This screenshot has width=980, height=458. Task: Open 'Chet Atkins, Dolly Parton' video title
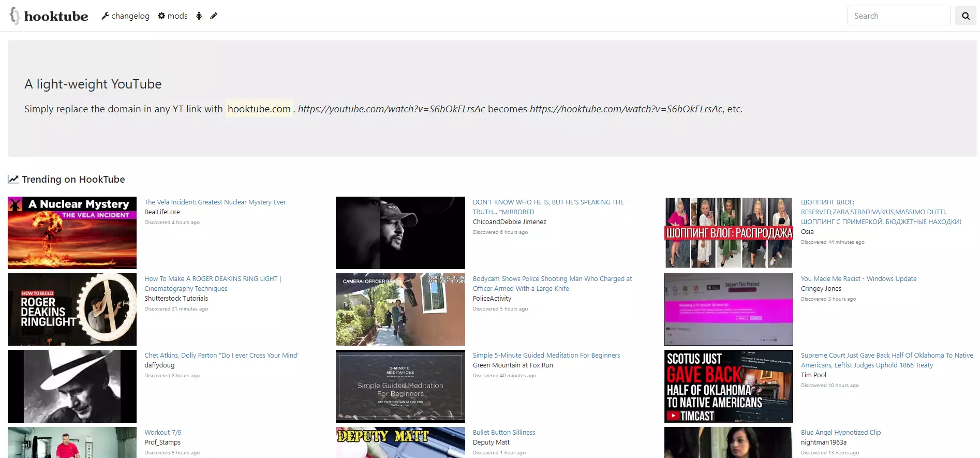point(221,356)
